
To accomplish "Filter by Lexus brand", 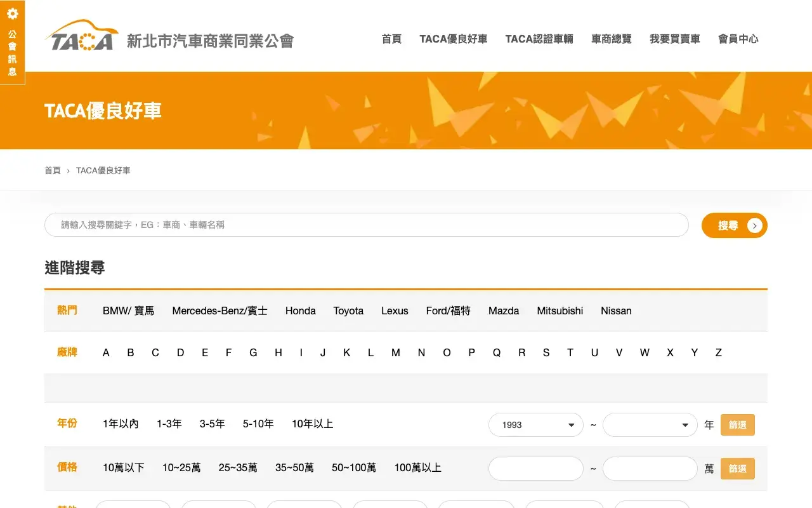I will click(x=395, y=311).
